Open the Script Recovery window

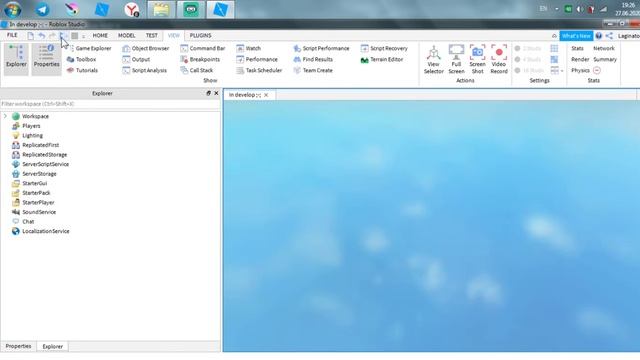[384, 48]
